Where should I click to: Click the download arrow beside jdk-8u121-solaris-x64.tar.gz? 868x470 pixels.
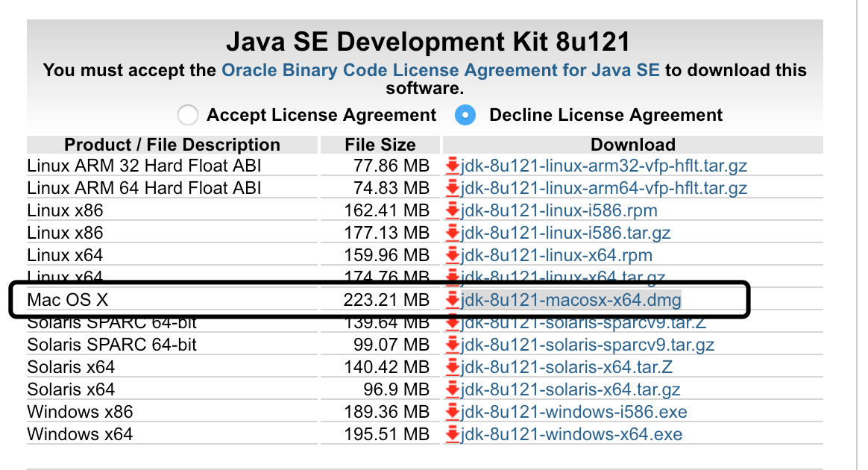point(452,389)
